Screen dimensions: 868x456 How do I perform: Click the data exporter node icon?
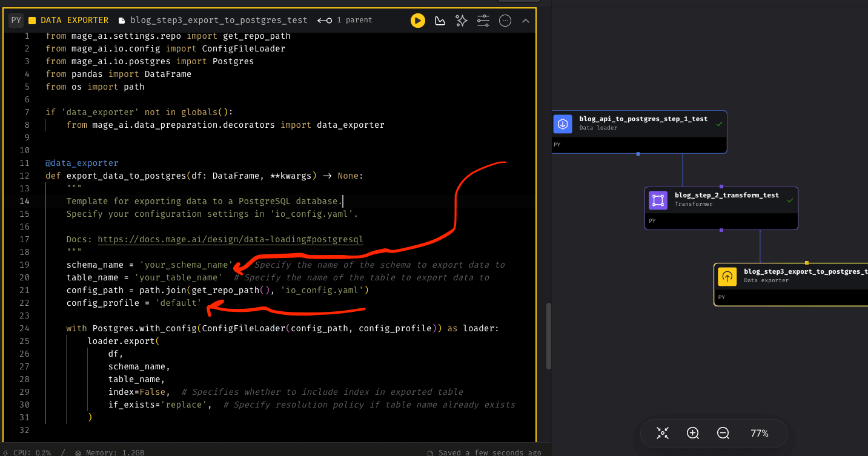click(727, 276)
